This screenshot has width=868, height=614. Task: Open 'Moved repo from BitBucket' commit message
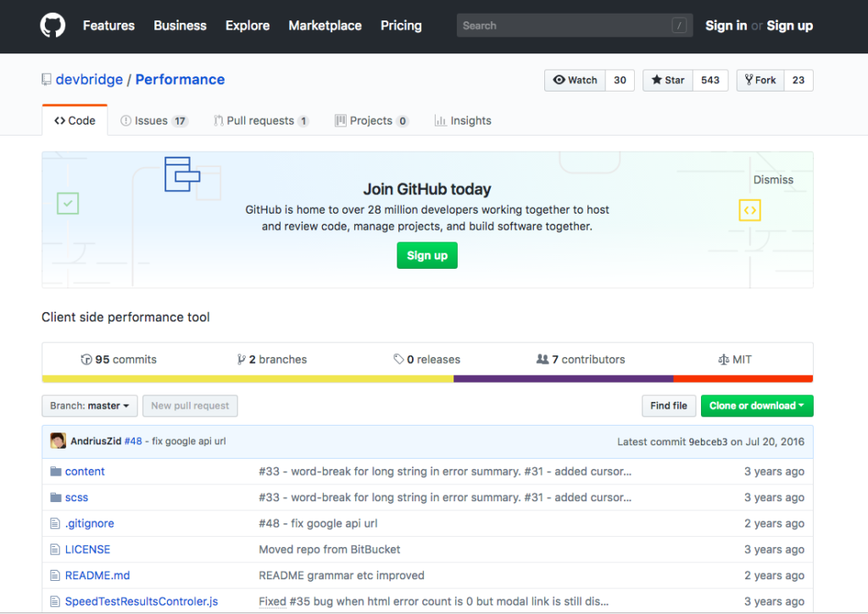pos(330,550)
